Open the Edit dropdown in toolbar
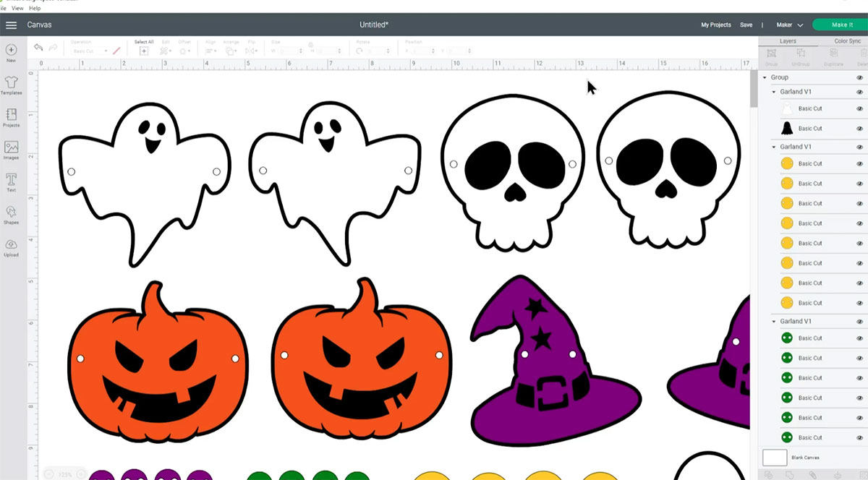This screenshot has width=868, height=480. pos(166,51)
